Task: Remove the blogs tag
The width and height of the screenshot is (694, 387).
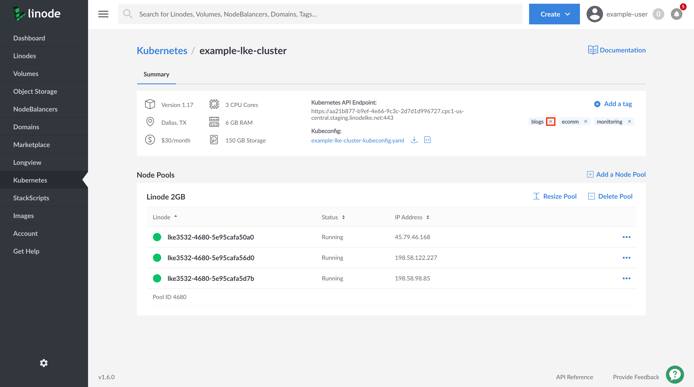Action: (551, 121)
